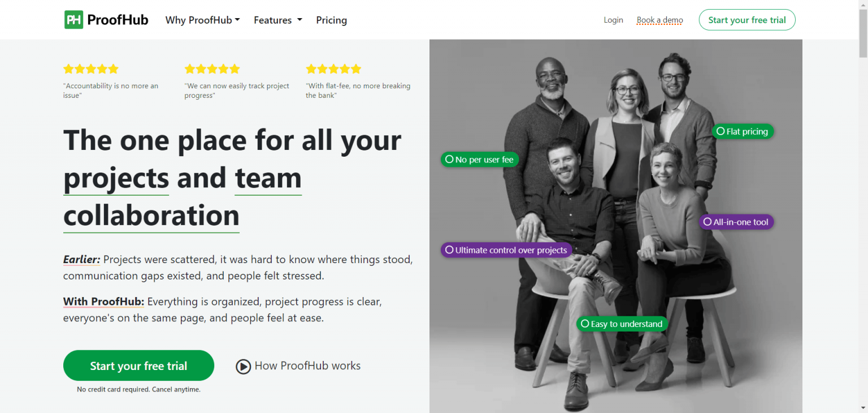The height and width of the screenshot is (413, 868).
Task: Click the star rating above the first testimonial
Action: (x=90, y=68)
